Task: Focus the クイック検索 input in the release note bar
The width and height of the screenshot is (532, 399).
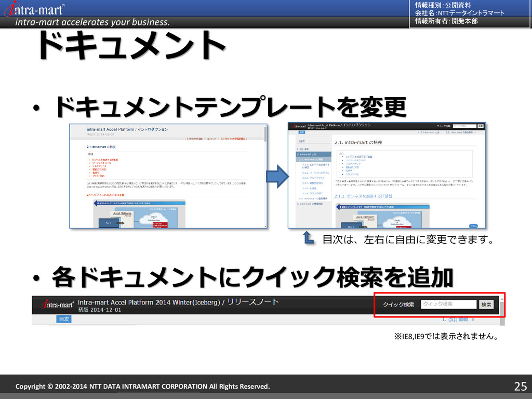Action: click(x=448, y=304)
